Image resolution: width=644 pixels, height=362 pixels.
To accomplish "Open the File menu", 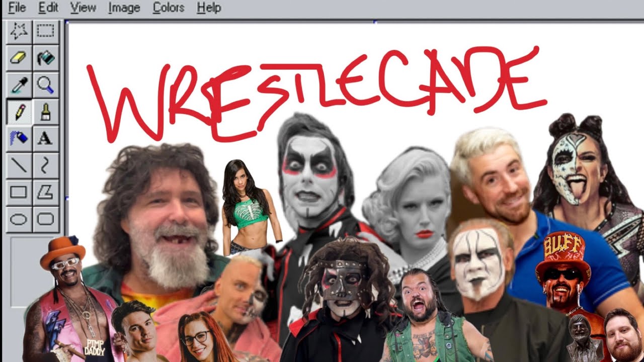I will (x=17, y=8).
